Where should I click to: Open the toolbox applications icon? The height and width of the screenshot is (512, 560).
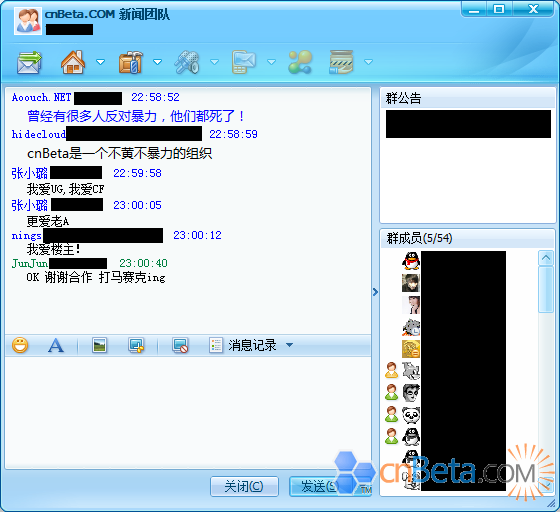pyautogui.click(x=131, y=62)
